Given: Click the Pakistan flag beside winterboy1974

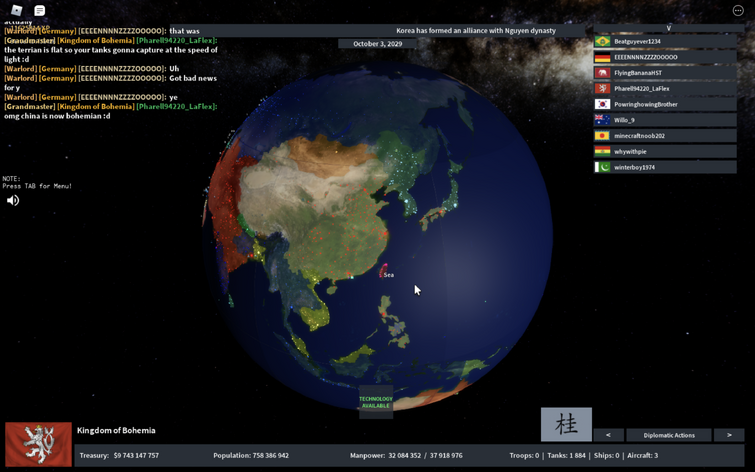Looking at the screenshot, I should point(602,167).
